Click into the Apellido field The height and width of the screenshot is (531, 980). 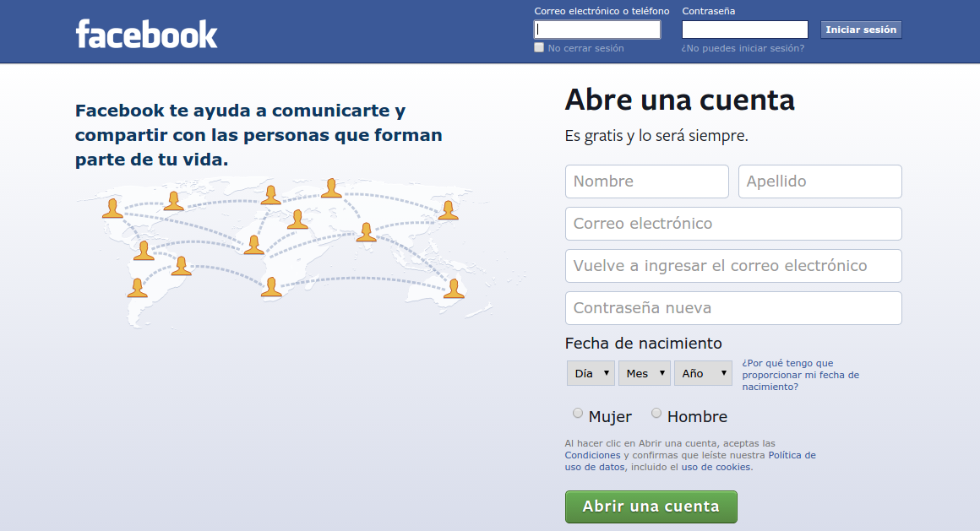point(819,182)
